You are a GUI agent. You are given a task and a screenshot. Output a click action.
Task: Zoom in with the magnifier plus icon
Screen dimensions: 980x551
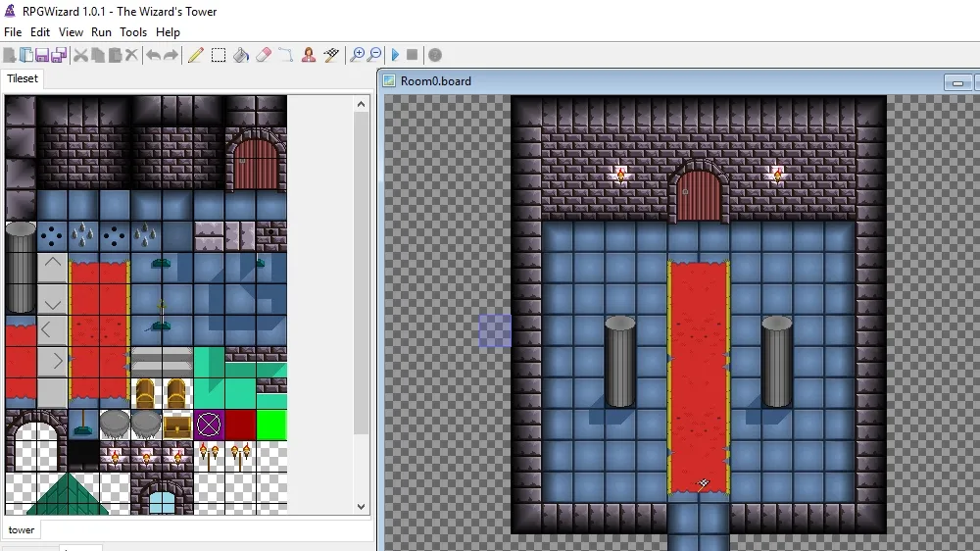(357, 55)
